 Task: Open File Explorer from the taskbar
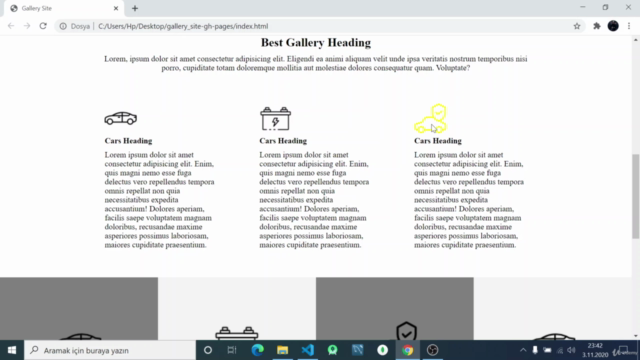point(282,350)
